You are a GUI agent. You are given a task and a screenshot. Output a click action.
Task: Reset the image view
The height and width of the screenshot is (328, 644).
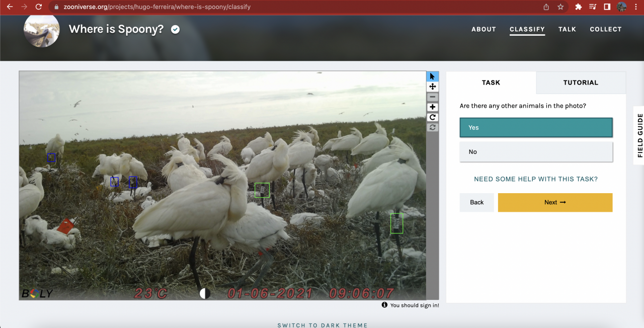click(x=432, y=127)
